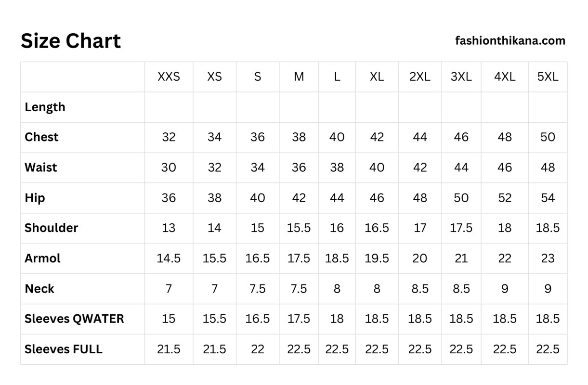Select the Waist value for size S
The width and height of the screenshot is (588, 385).
coord(258,167)
